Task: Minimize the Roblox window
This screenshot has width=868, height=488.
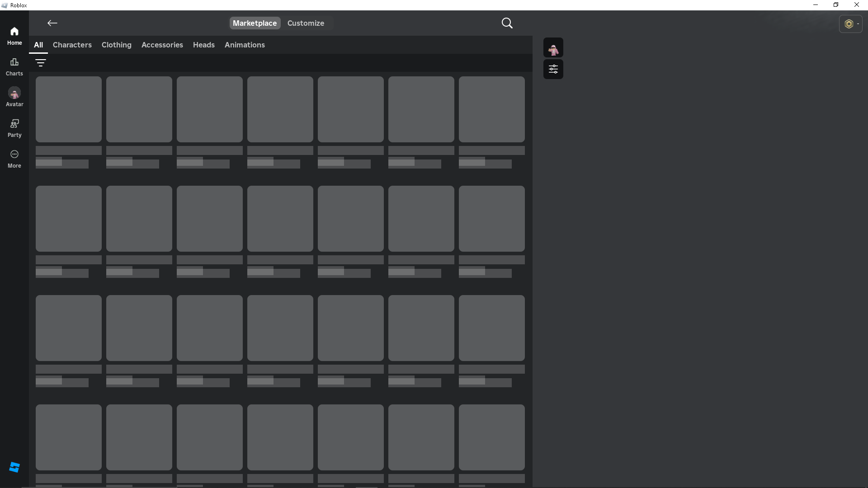Action: [816, 5]
